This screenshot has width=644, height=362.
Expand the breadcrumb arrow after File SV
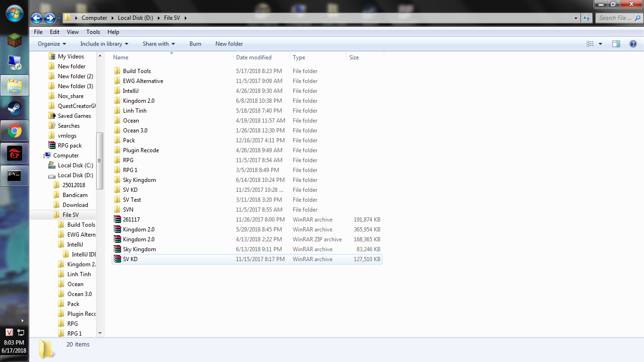[186, 18]
